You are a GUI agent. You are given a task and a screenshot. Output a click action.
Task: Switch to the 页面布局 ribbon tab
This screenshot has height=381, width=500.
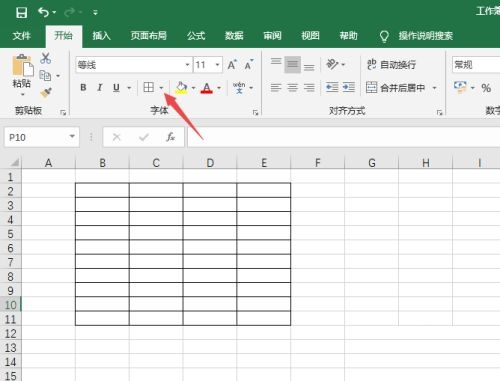(149, 36)
